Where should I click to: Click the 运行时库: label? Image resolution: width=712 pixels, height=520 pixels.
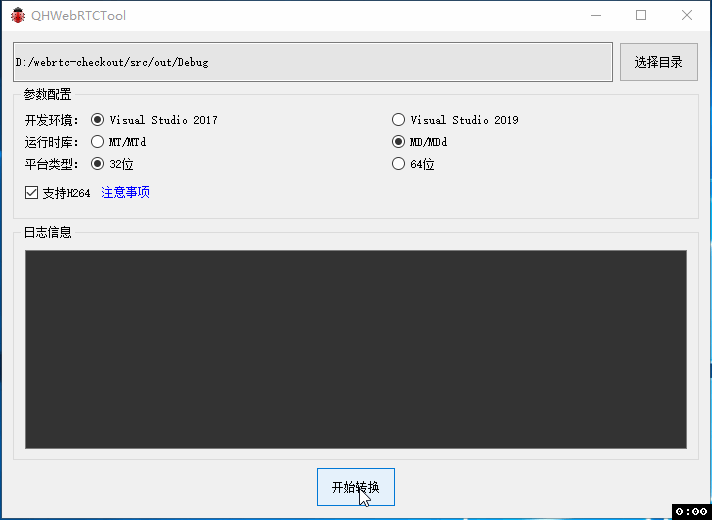coord(51,142)
